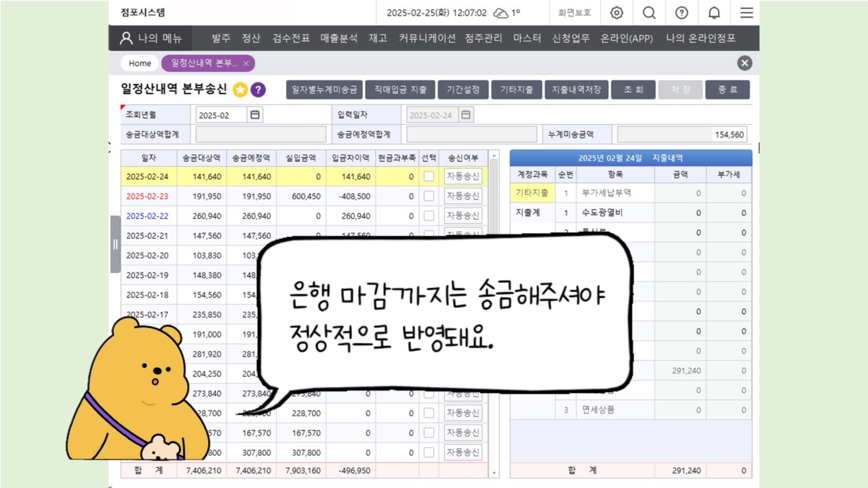Check the 선택 box for 2025-02-24

point(429,176)
